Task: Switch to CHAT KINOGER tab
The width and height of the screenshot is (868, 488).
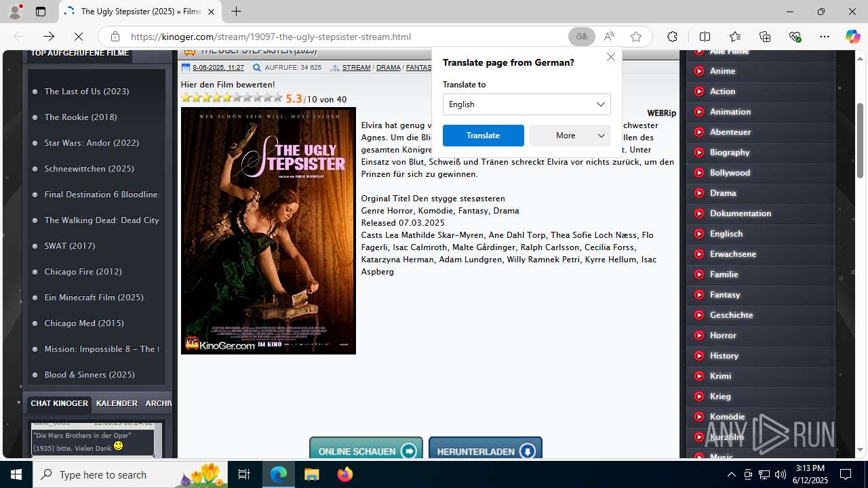Action: point(59,403)
